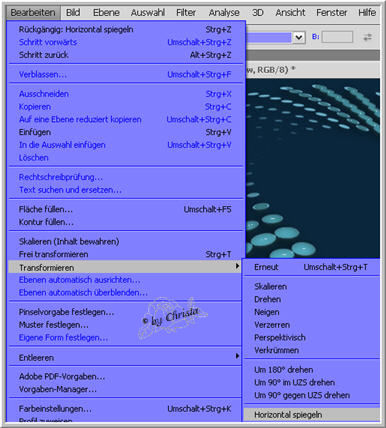Choose Muster festlegen... entry
Image resolution: width=386 pixels, height=428 pixels.
coord(125,325)
